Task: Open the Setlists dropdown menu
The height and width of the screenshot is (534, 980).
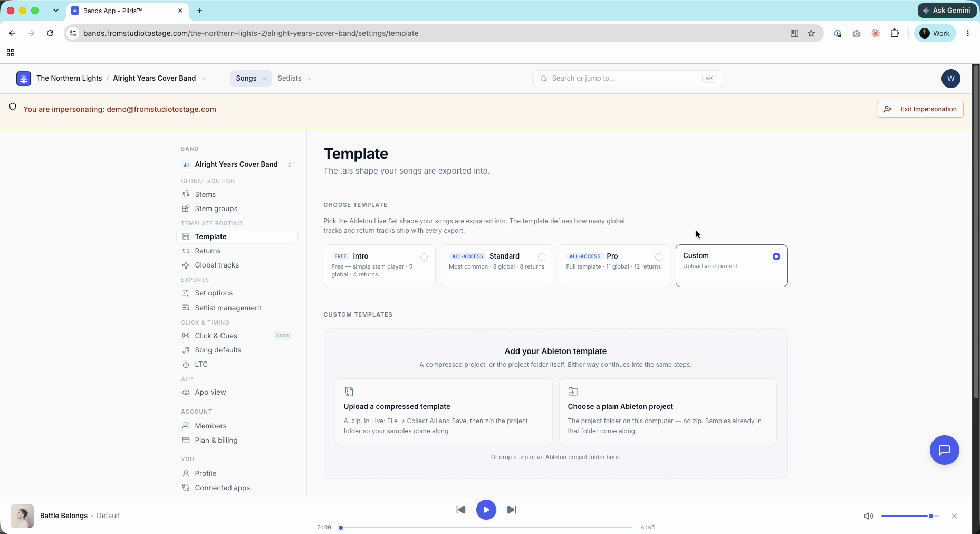Action: (x=294, y=79)
